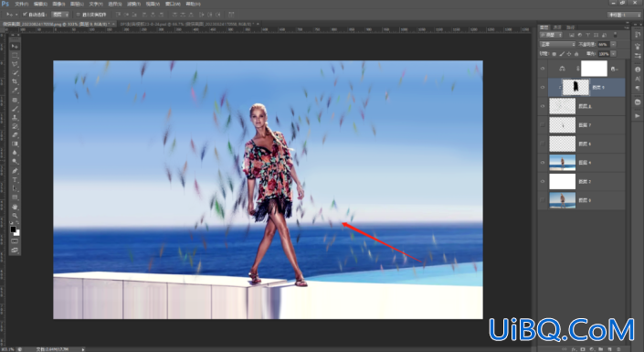The height and width of the screenshot is (352, 644).
Task: Select the History Brush tool
Action: pyautogui.click(x=15, y=127)
